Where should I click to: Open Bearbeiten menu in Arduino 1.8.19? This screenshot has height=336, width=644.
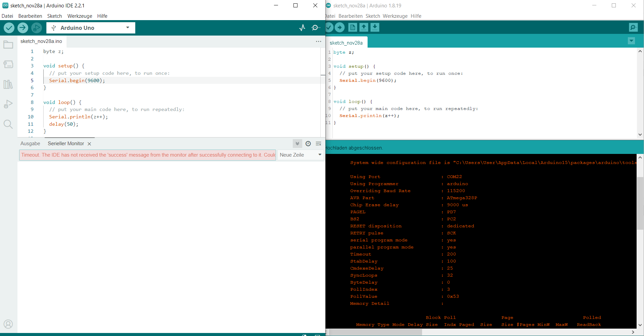coord(351,16)
